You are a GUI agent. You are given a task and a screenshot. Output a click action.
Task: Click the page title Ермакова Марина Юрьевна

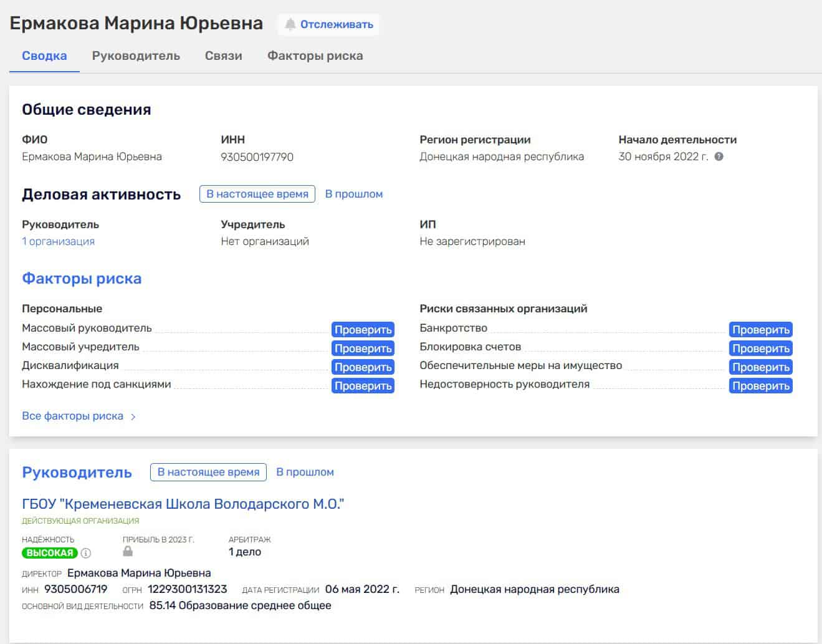click(136, 23)
